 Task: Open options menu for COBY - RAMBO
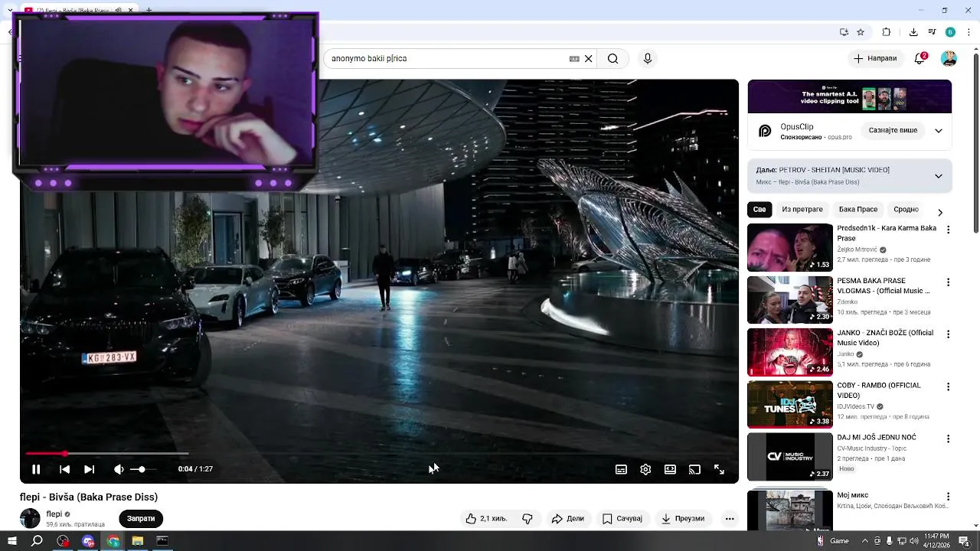(948, 386)
